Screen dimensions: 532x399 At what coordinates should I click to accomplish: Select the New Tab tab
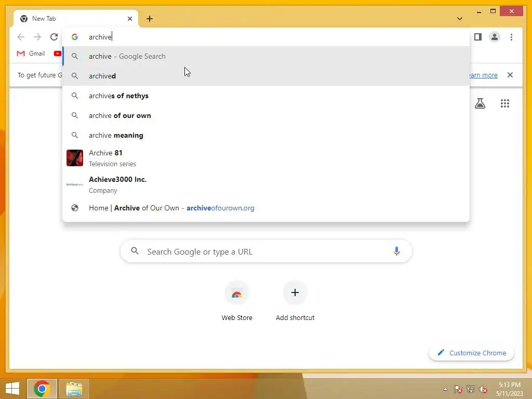[x=76, y=19]
